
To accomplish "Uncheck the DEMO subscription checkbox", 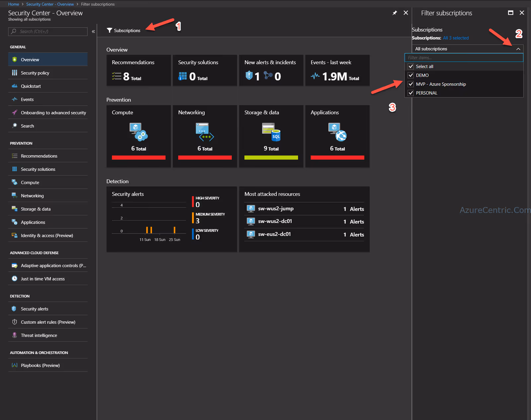I will coord(411,75).
